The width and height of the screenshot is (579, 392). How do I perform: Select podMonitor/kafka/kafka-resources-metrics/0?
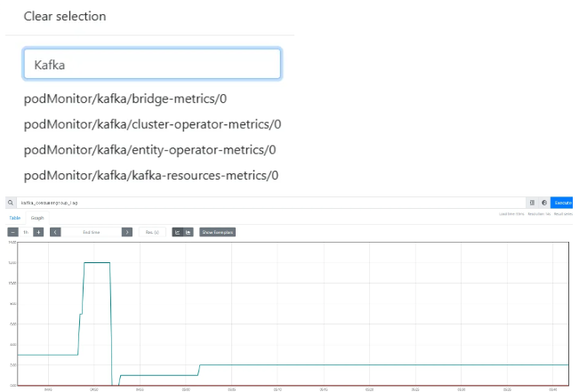pos(151,175)
